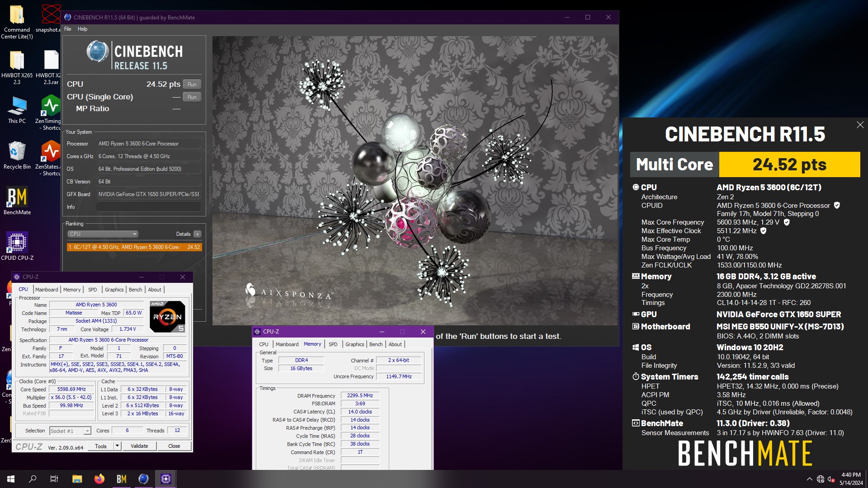
Task: Open the Recycle Bin desktop icon
Action: pos(17,155)
